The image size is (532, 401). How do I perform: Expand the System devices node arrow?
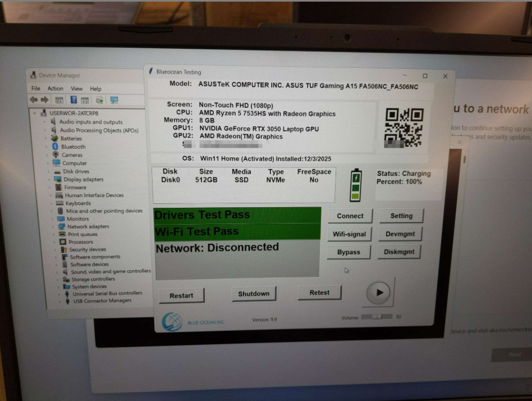click(58, 286)
